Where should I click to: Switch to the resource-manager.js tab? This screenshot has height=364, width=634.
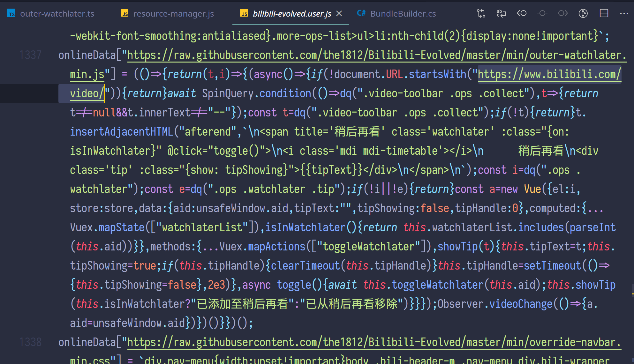click(174, 13)
